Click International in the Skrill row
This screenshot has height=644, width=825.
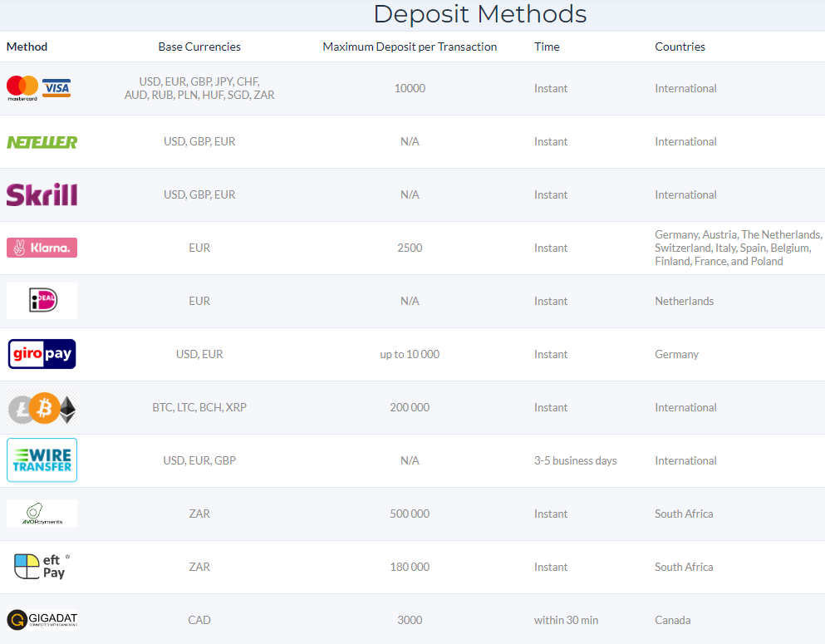(685, 194)
